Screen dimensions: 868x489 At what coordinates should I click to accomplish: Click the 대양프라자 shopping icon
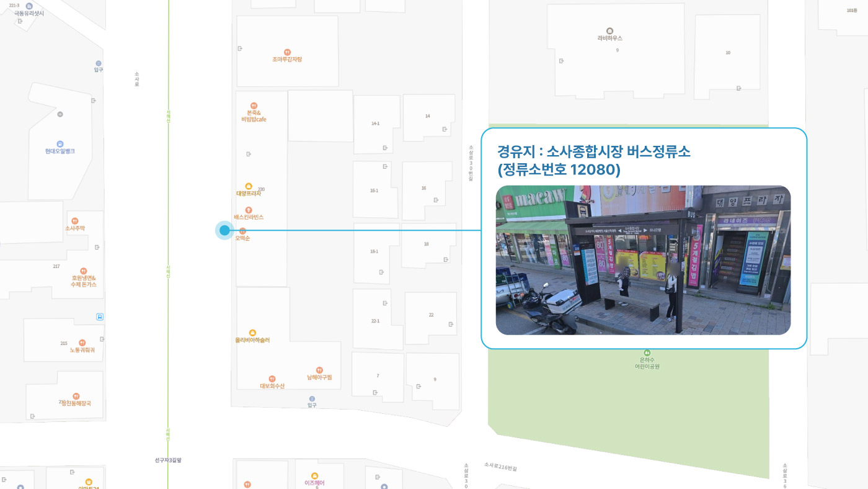click(x=249, y=186)
